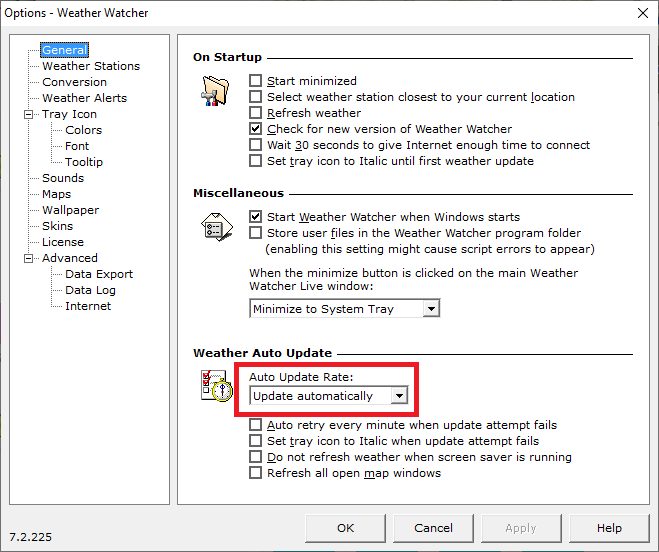The height and width of the screenshot is (552, 659).
Task: Check Do not refresh when screen saver runs
Action: [255, 457]
